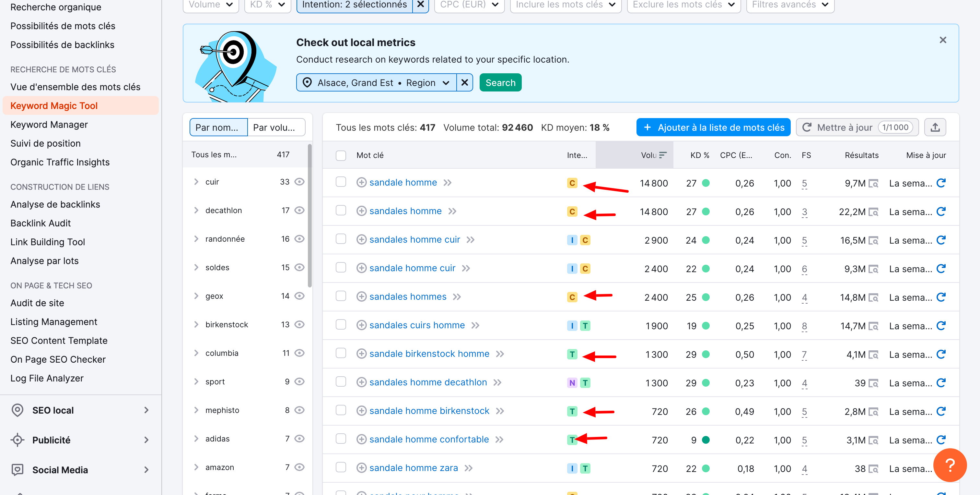Open the sandale homme keyword link

403,182
